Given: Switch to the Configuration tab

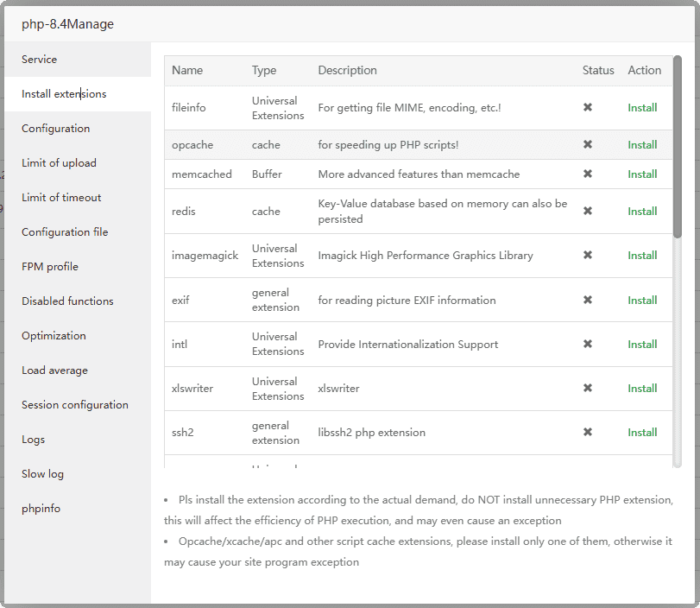Looking at the screenshot, I should coord(56,129).
